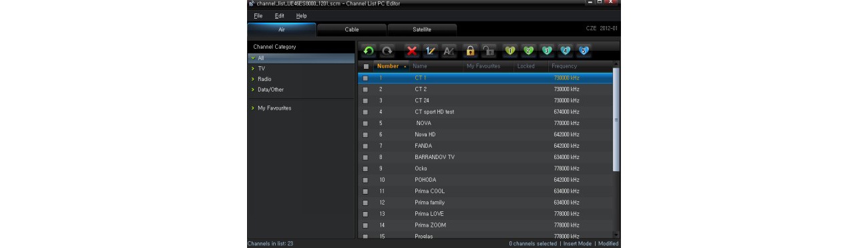This screenshot has width=868, height=248.
Task: Click the open padlock unlock icon
Action: (x=489, y=51)
